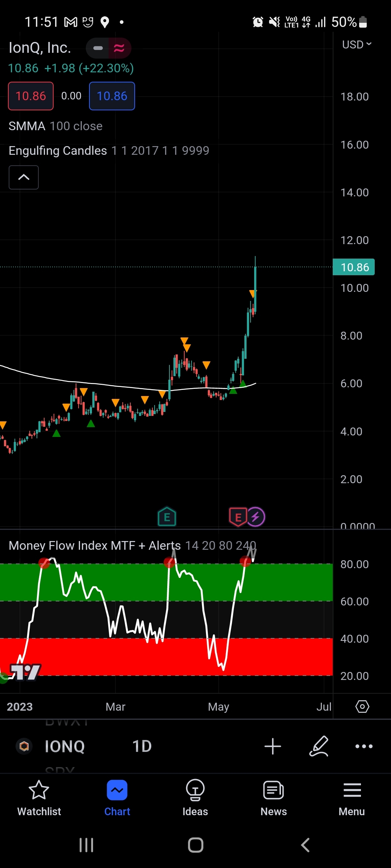This screenshot has width=391, height=868.
Task: Tap the pink approximately-equal icon
Action: [x=119, y=48]
